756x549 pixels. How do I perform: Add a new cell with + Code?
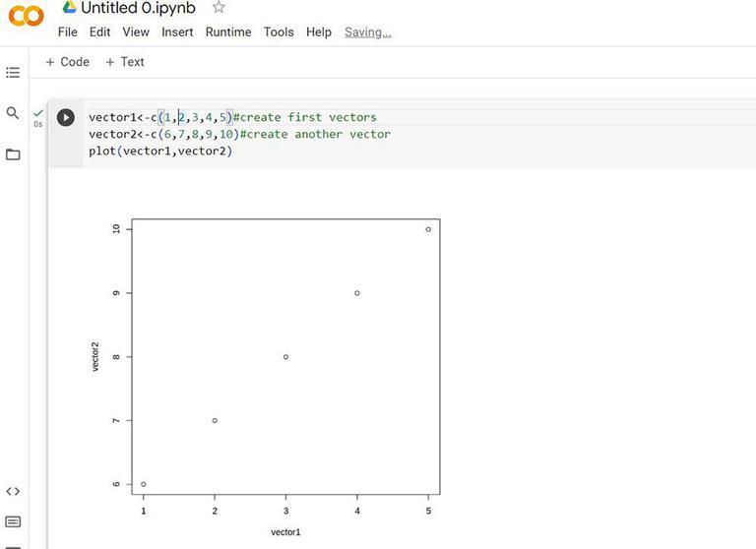[x=68, y=62]
